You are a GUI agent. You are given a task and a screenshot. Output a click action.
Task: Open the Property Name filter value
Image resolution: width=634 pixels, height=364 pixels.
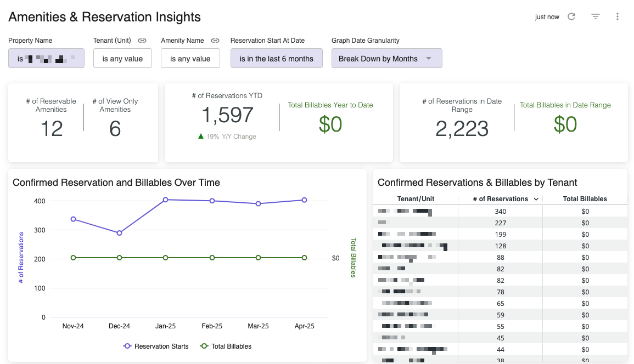coord(46,59)
